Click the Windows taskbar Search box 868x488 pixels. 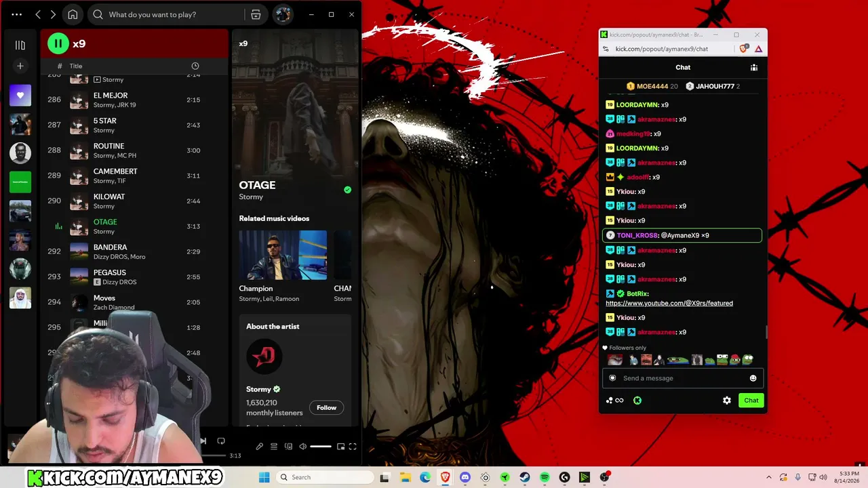[x=323, y=477]
